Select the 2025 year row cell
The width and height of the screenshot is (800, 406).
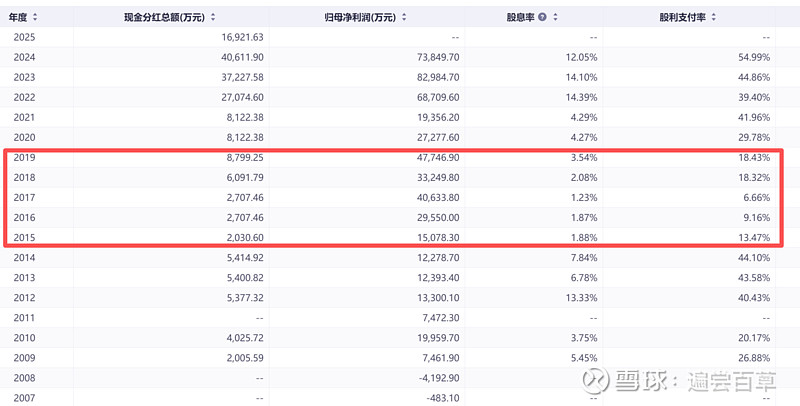[24, 37]
